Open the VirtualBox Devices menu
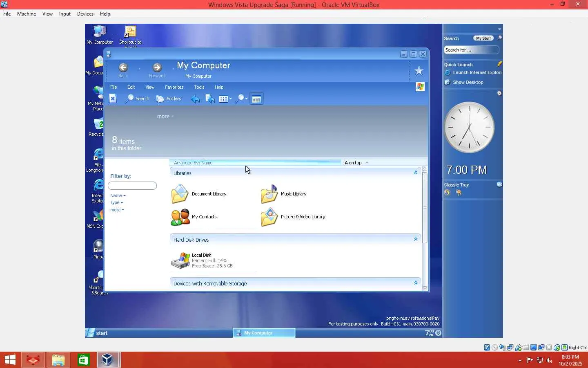The width and height of the screenshot is (588, 368). point(85,14)
